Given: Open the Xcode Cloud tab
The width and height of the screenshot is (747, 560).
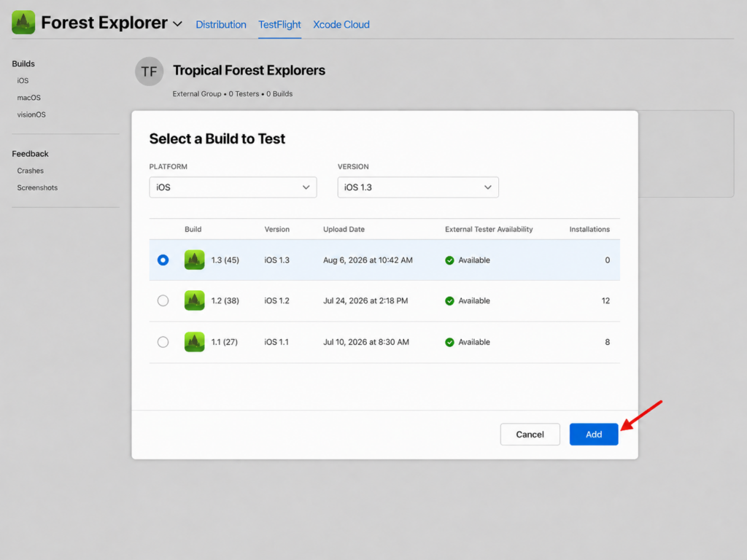Looking at the screenshot, I should (341, 24).
